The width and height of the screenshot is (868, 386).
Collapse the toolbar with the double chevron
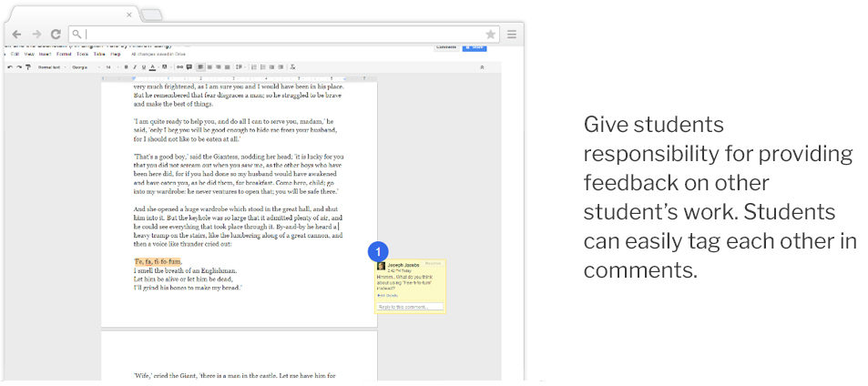482,66
